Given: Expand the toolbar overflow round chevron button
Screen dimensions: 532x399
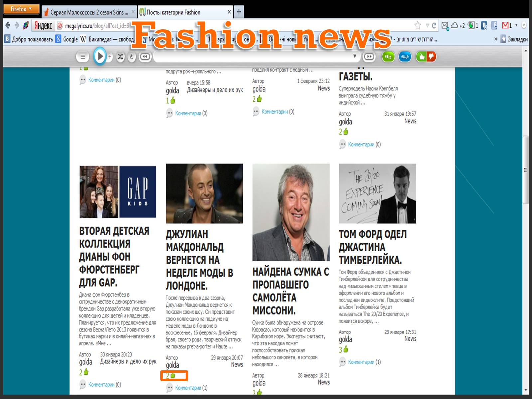Looking at the screenshot, I should (524, 25).
